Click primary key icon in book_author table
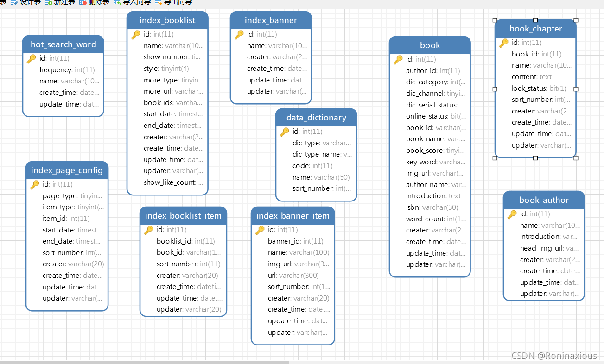This screenshot has width=604, height=364. pyautogui.click(x=512, y=214)
